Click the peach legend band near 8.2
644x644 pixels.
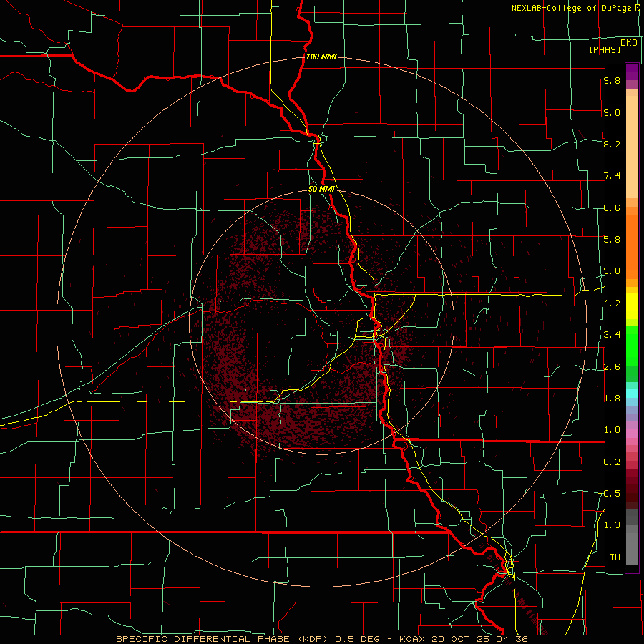pyautogui.click(x=632, y=147)
